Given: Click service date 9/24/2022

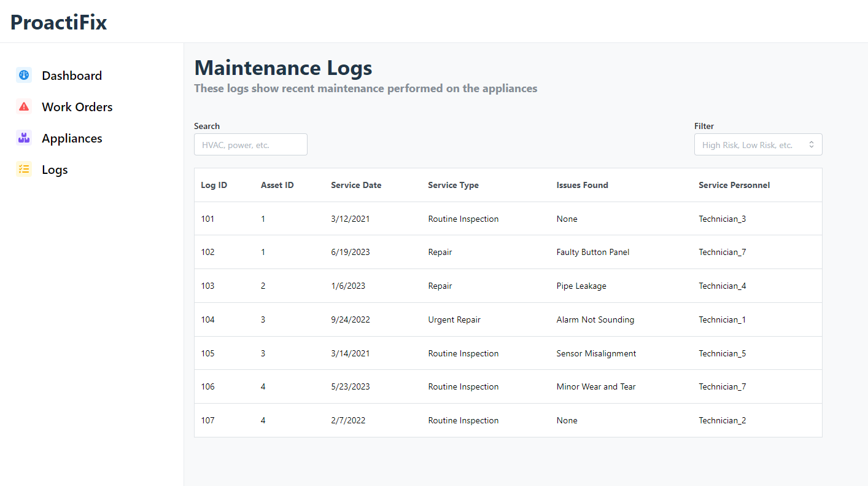Looking at the screenshot, I should 351,319.
